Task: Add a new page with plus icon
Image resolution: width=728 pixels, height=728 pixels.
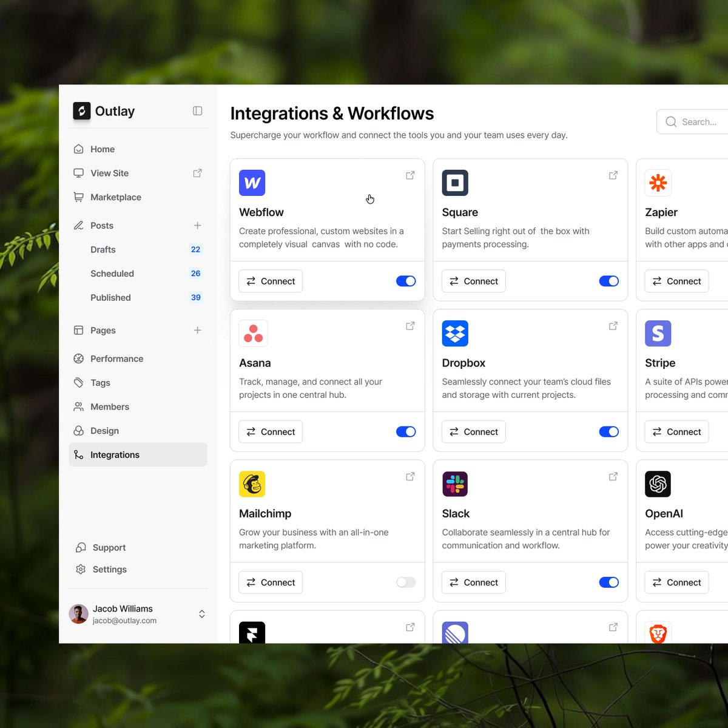Action: 197,331
